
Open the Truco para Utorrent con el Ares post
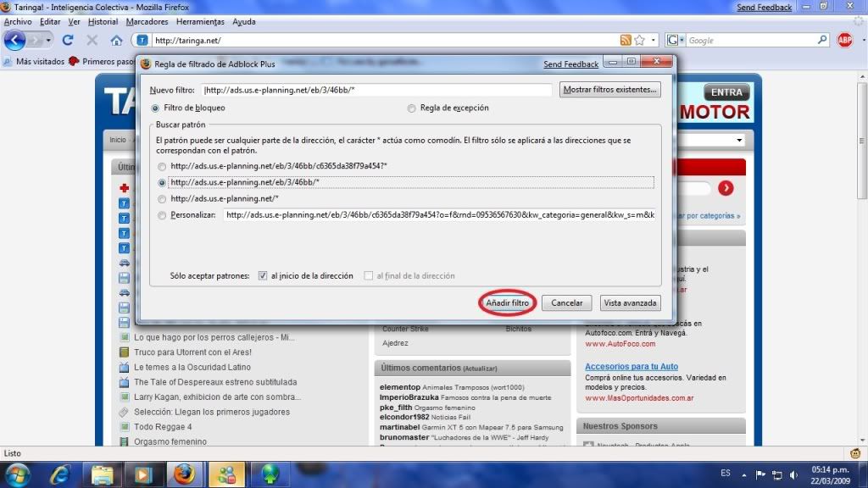192,352
